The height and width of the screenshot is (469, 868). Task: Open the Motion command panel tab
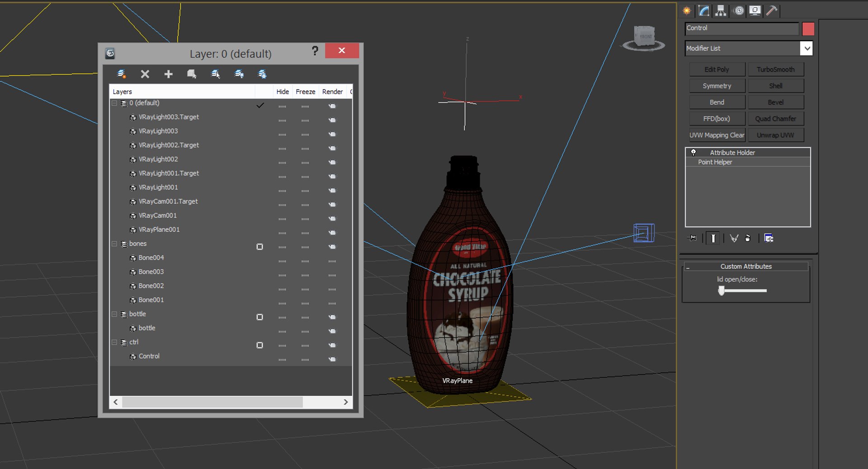click(739, 10)
